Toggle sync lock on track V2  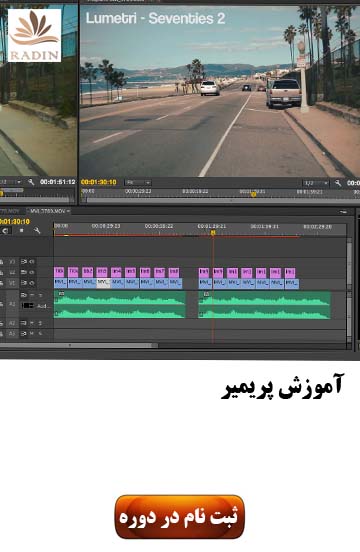coord(24,272)
